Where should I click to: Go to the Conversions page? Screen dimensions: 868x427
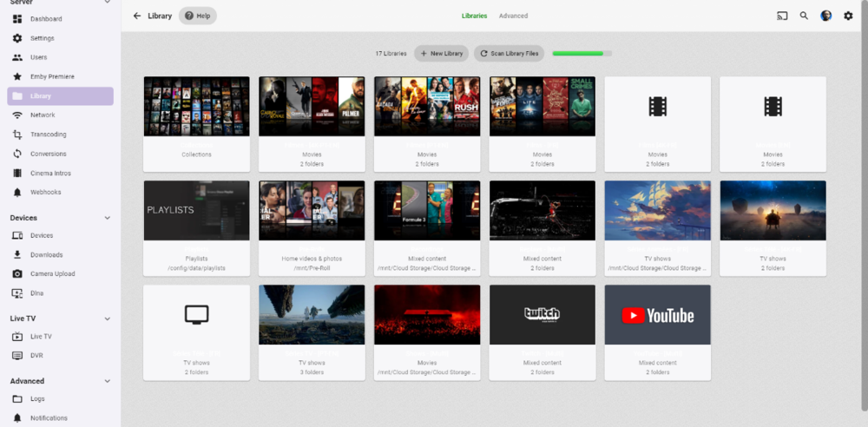point(61,154)
